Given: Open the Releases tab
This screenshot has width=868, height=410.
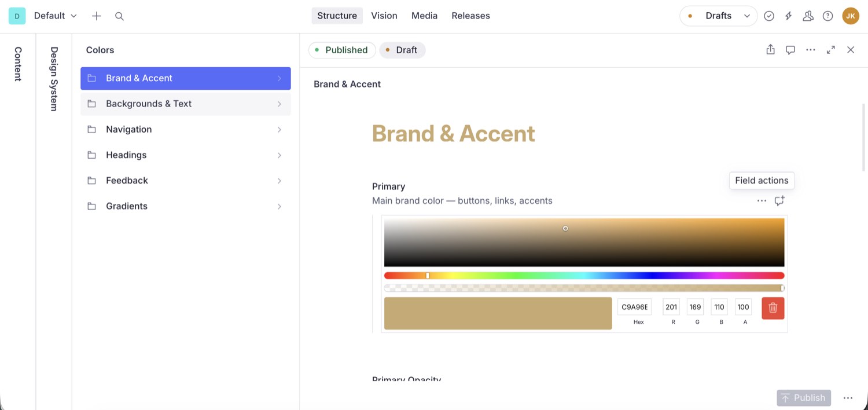Looking at the screenshot, I should coord(470,16).
